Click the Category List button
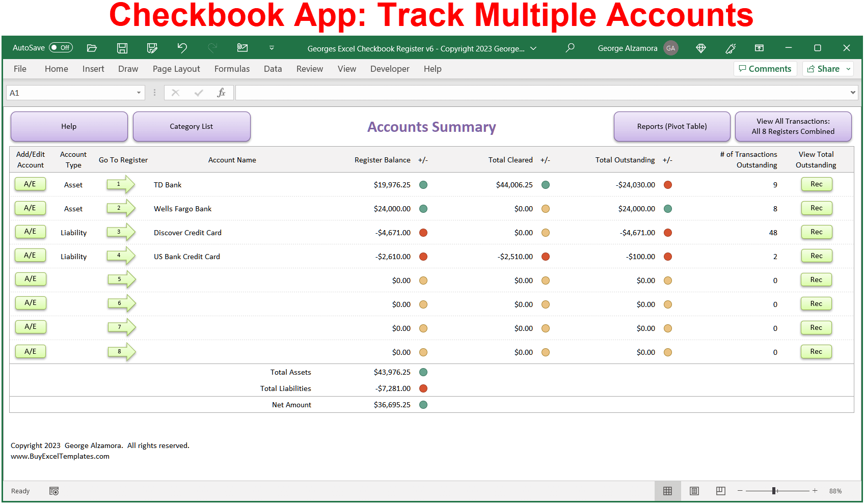 coord(192,126)
